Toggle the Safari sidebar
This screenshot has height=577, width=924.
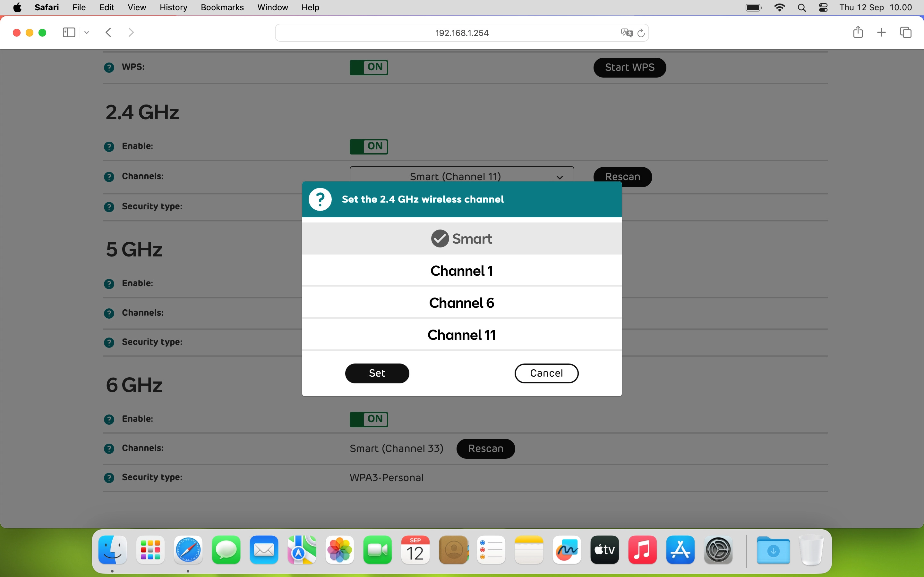click(68, 32)
